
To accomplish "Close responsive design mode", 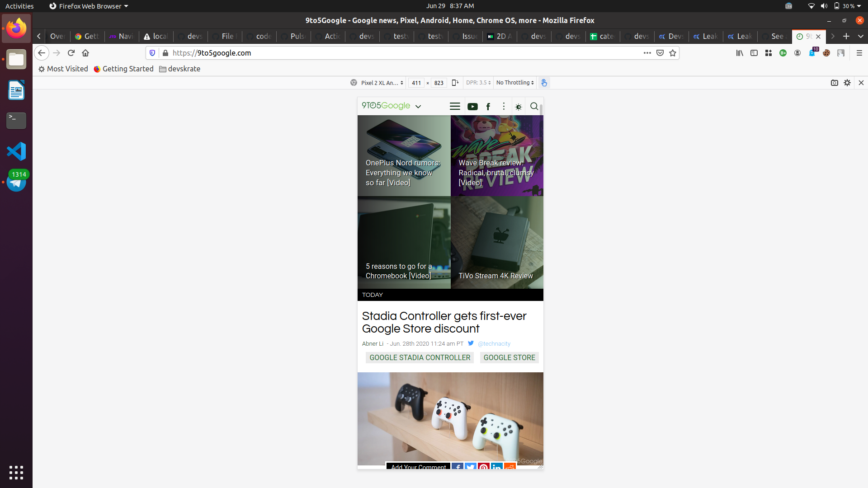I will [x=861, y=83].
